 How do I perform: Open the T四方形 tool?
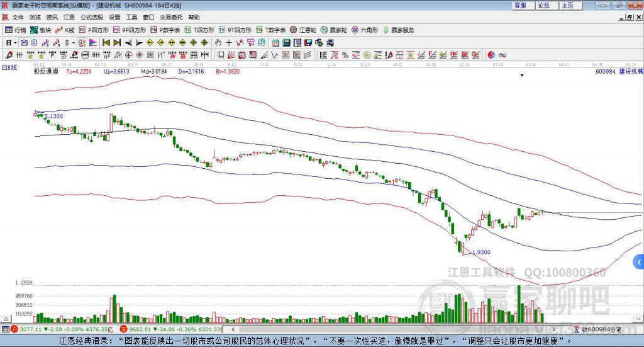click(x=199, y=30)
